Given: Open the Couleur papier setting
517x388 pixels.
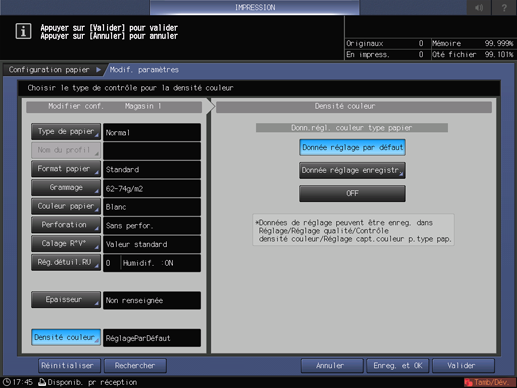Looking at the screenshot, I should coord(66,206).
